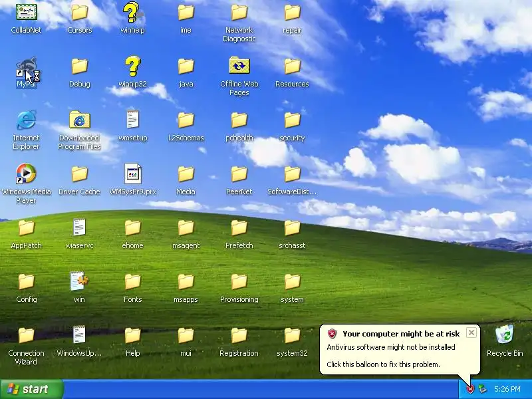
Task: Click the 'Your computer might be at risk' title
Action: tap(401, 334)
